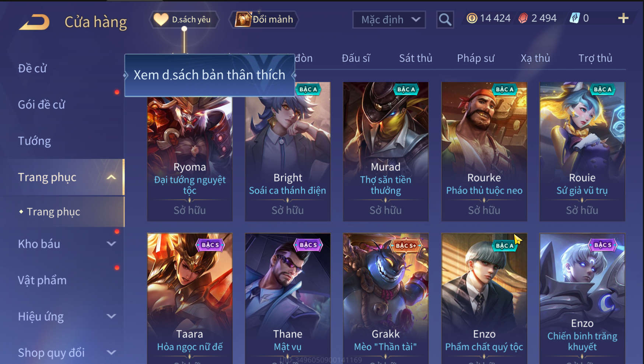Screen dimensions: 644x364
Task: Click the golden back arrow icon
Action: (x=34, y=22)
